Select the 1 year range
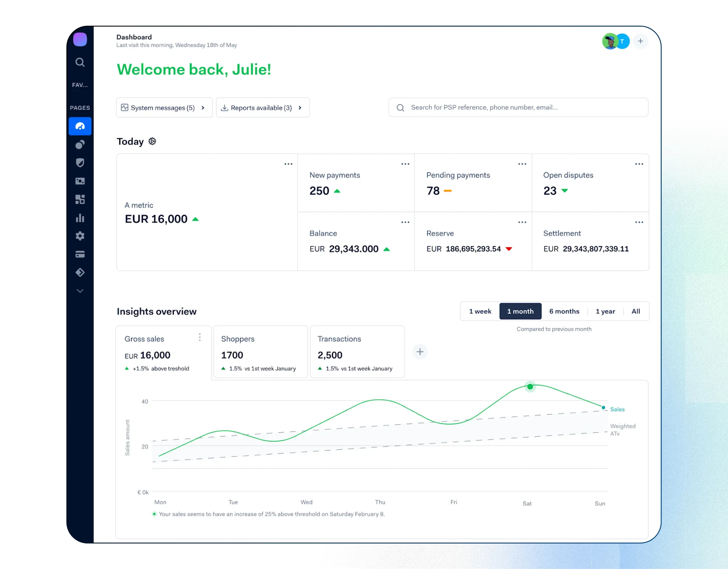The image size is (728, 569). coord(605,311)
